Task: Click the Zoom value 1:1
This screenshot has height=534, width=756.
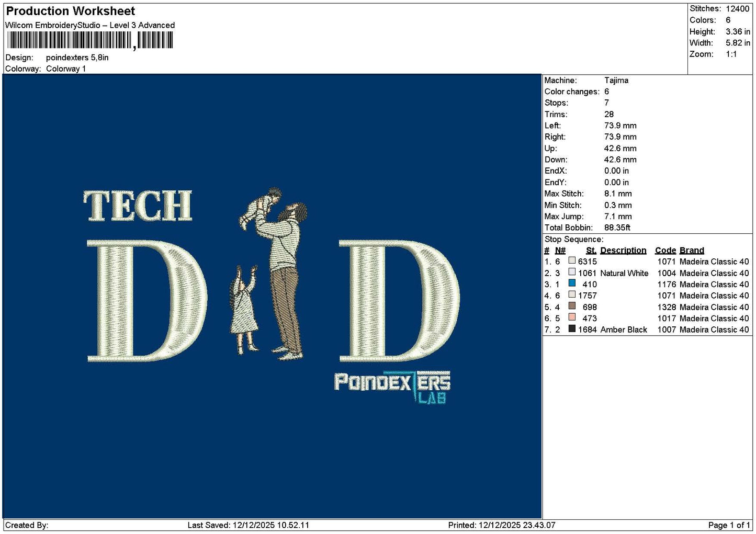Action: pos(731,54)
